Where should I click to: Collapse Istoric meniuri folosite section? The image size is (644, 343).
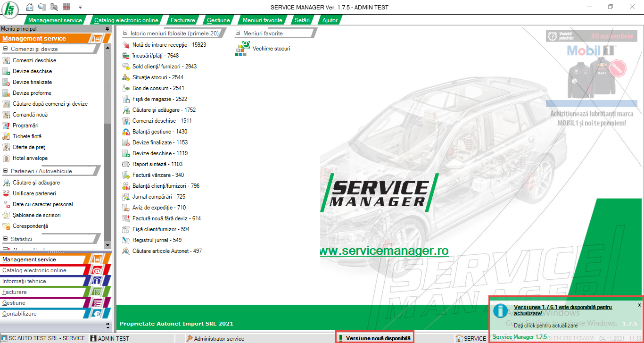[x=125, y=33]
